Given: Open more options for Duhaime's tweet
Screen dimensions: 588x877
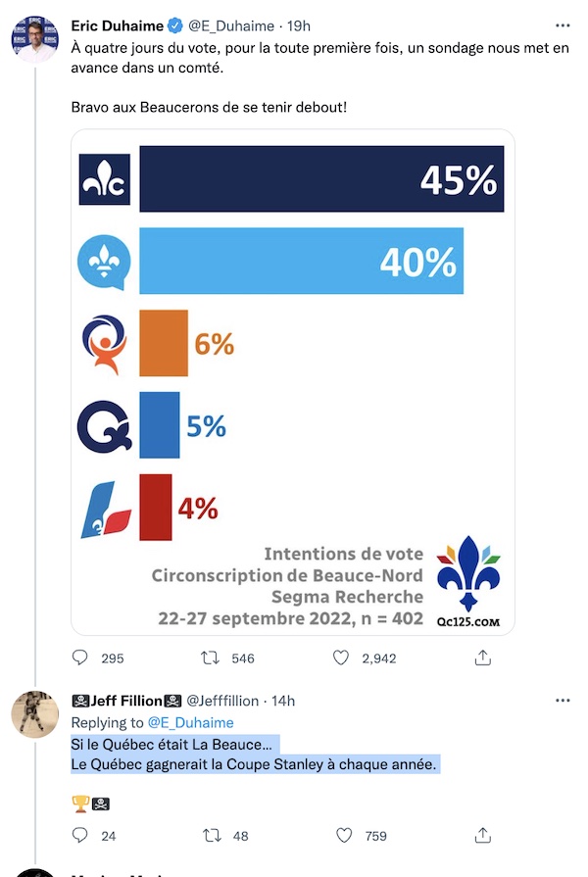Looking at the screenshot, I should [x=563, y=25].
